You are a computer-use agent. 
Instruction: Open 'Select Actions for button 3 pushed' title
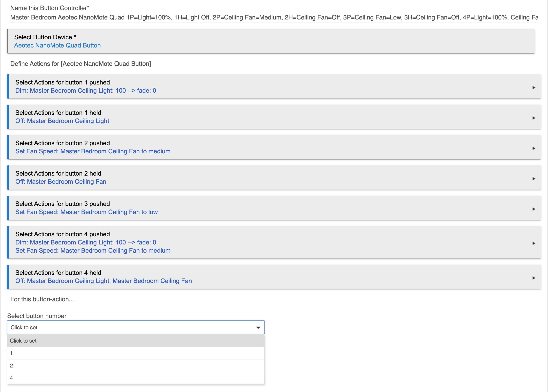[63, 204]
